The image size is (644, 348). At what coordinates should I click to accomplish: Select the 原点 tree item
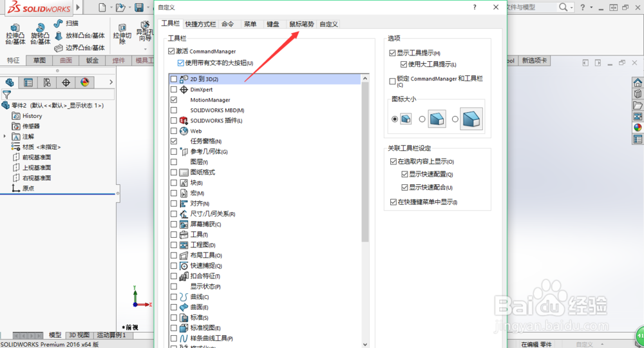click(23, 188)
